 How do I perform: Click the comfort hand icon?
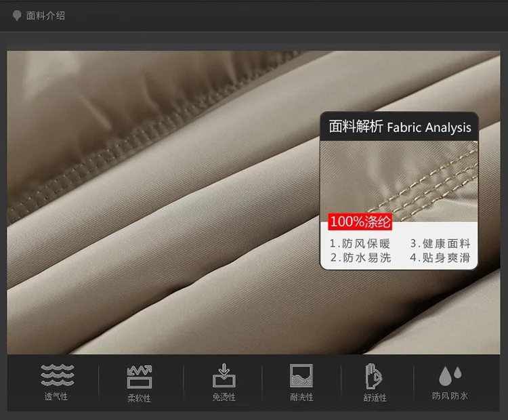(374, 376)
